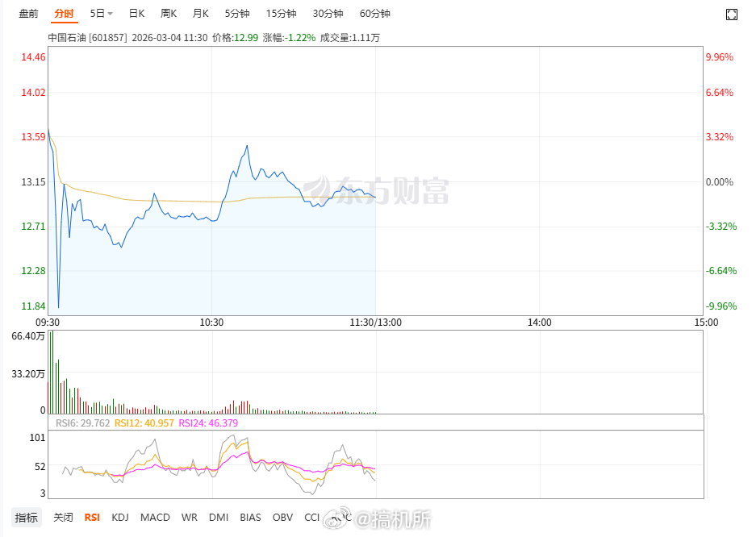Screen dimensions: 756x537
Task: Select the CCI indicator
Action: [x=312, y=518]
